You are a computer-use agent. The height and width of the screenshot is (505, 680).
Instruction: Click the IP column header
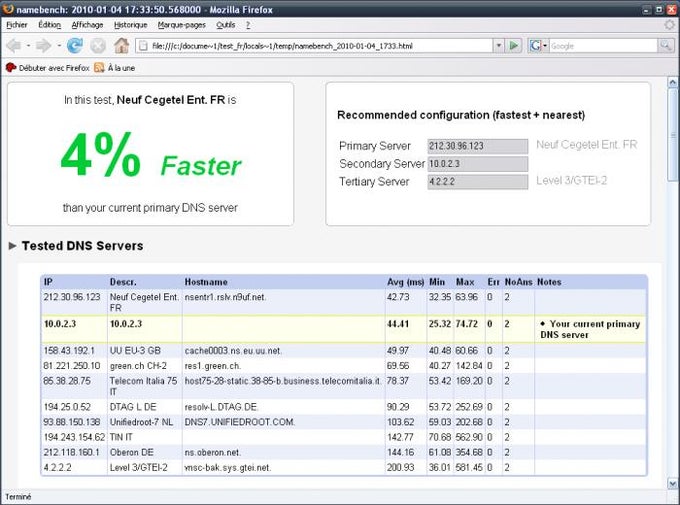tap(48, 282)
